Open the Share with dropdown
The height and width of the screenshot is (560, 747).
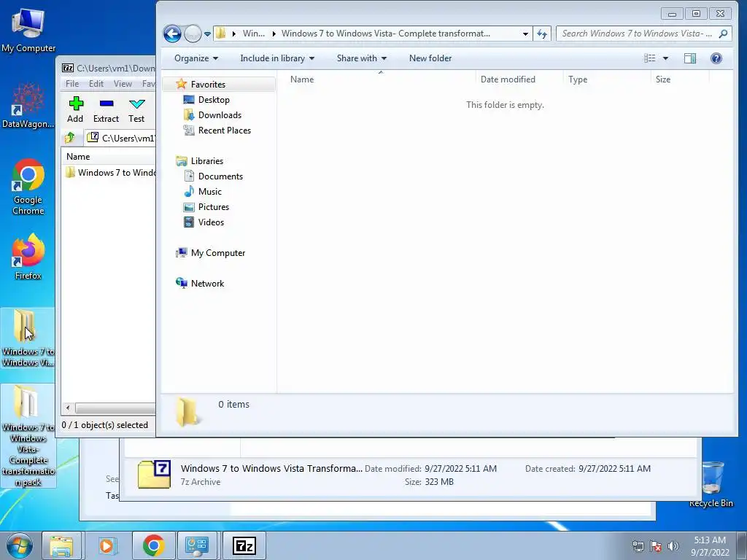point(362,58)
